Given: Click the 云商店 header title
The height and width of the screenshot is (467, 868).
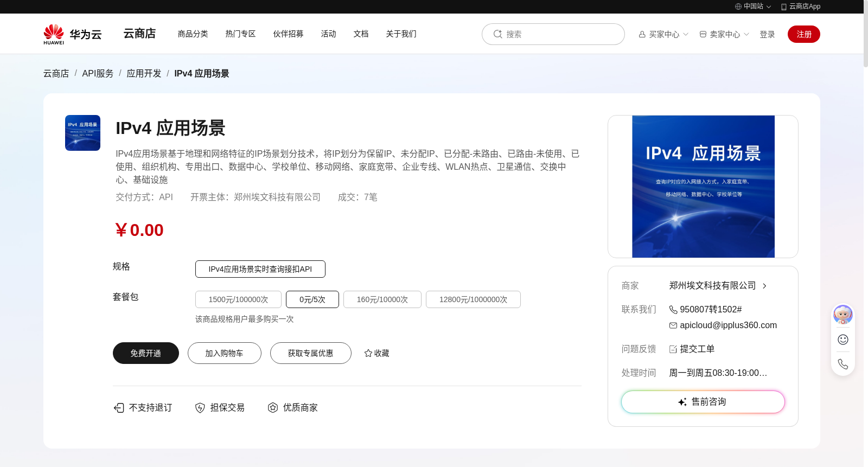Looking at the screenshot, I should point(139,34).
